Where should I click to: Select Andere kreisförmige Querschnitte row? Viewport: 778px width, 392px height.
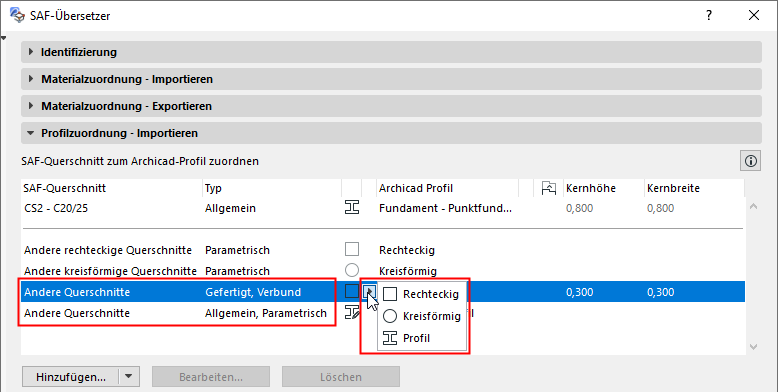click(383, 271)
